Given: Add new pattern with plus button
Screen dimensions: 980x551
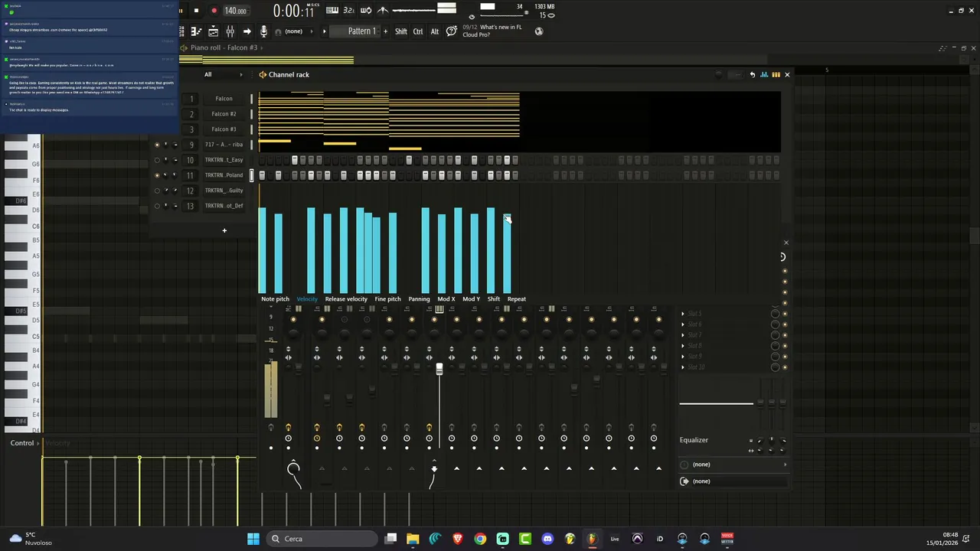Looking at the screenshot, I should pyautogui.click(x=385, y=31).
